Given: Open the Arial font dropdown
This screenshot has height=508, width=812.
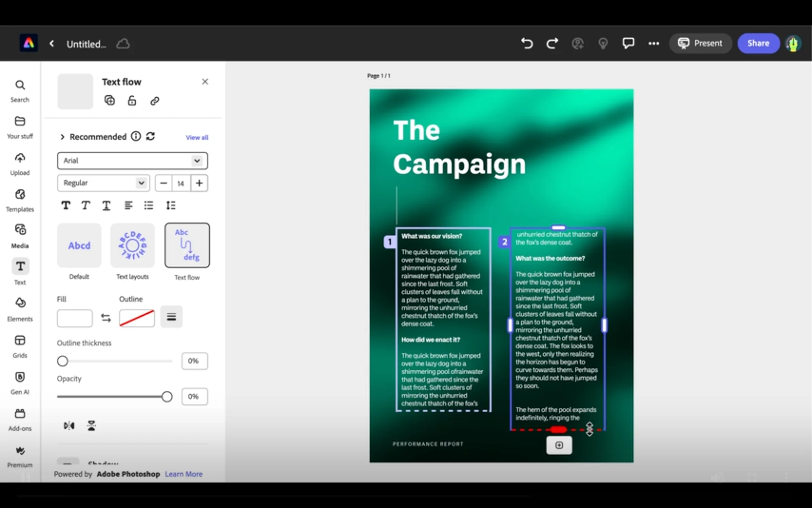Looking at the screenshot, I should 132,160.
